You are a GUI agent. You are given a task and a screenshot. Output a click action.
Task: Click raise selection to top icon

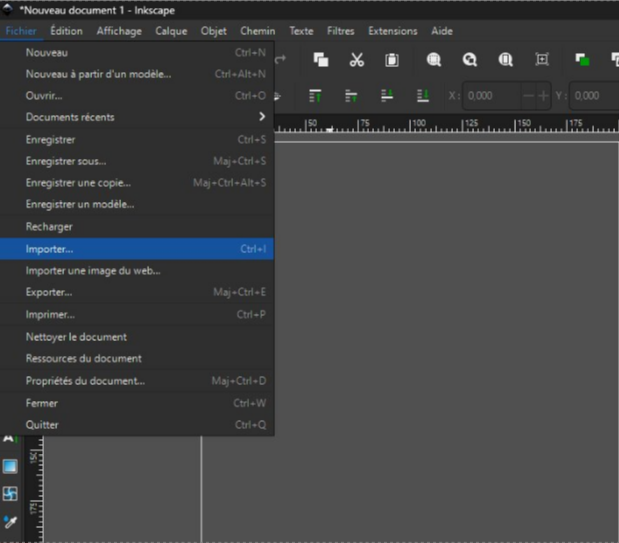315,96
